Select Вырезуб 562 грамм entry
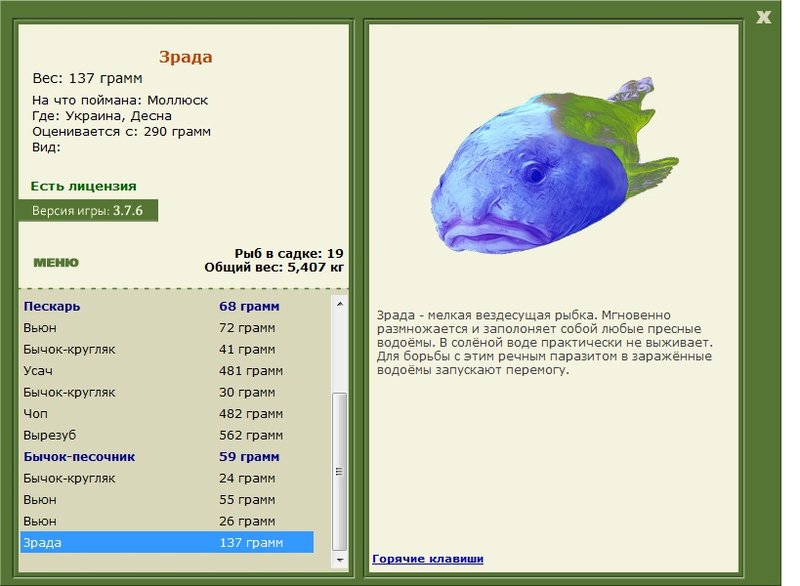This screenshot has height=586, width=800. 167,435
